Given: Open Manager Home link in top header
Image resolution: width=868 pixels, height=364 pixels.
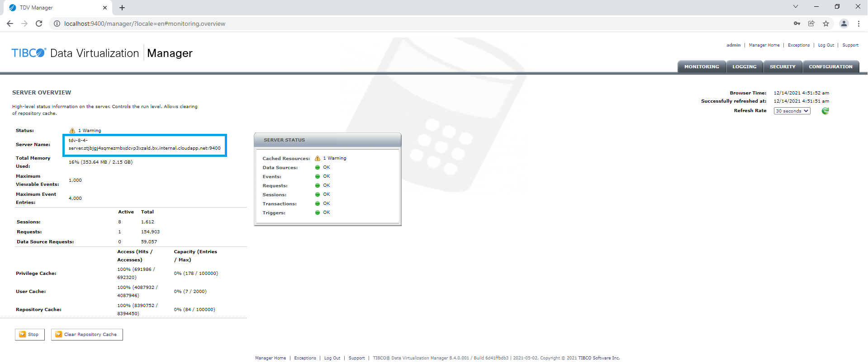Looking at the screenshot, I should (764, 45).
